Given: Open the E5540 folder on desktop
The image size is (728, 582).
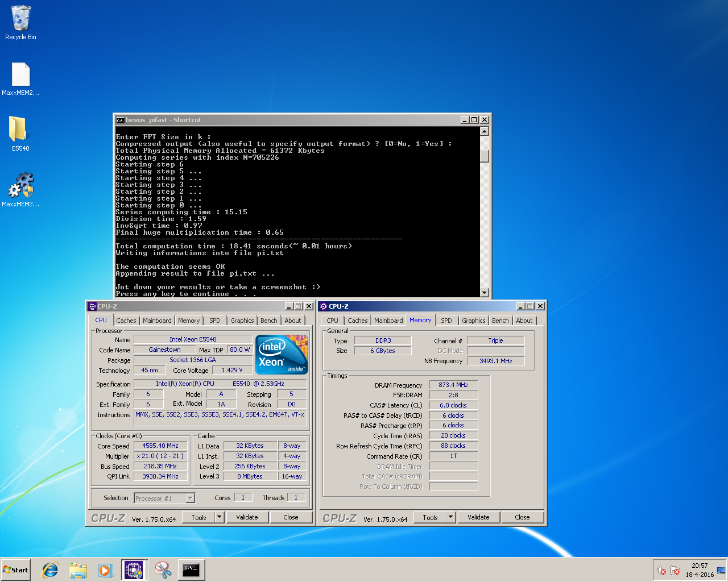Looking at the screenshot, I should (20, 134).
